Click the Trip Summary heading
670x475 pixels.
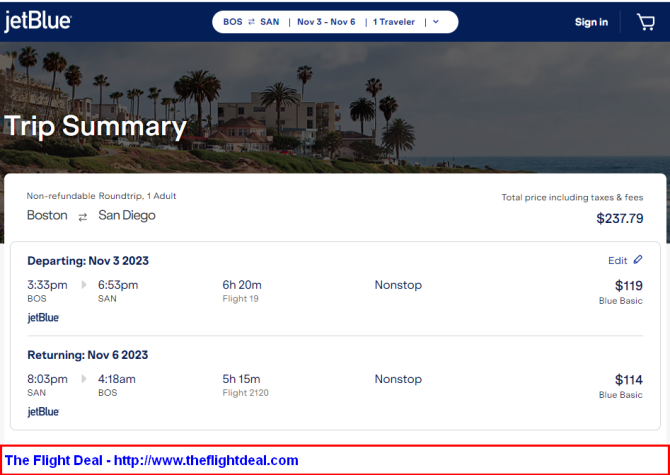point(95,126)
